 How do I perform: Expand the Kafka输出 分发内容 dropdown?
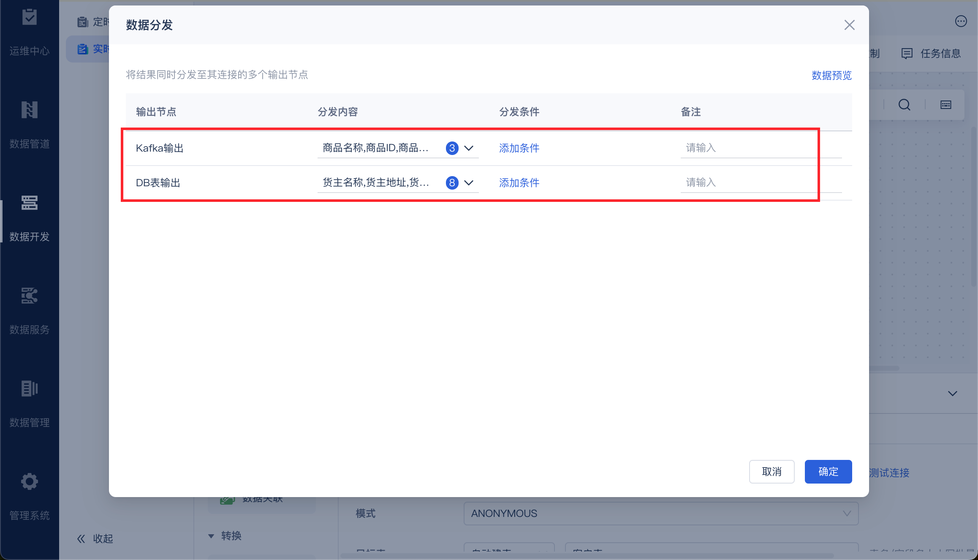point(468,148)
